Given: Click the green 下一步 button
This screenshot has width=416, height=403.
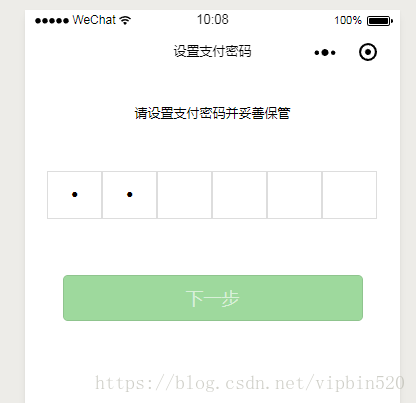Looking at the screenshot, I should click(x=213, y=298).
